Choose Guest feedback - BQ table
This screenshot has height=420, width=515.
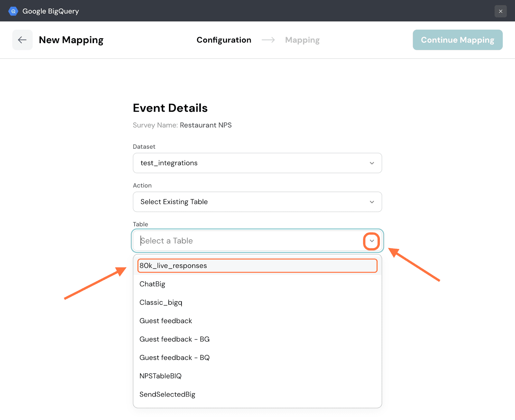[x=174, y=357]
